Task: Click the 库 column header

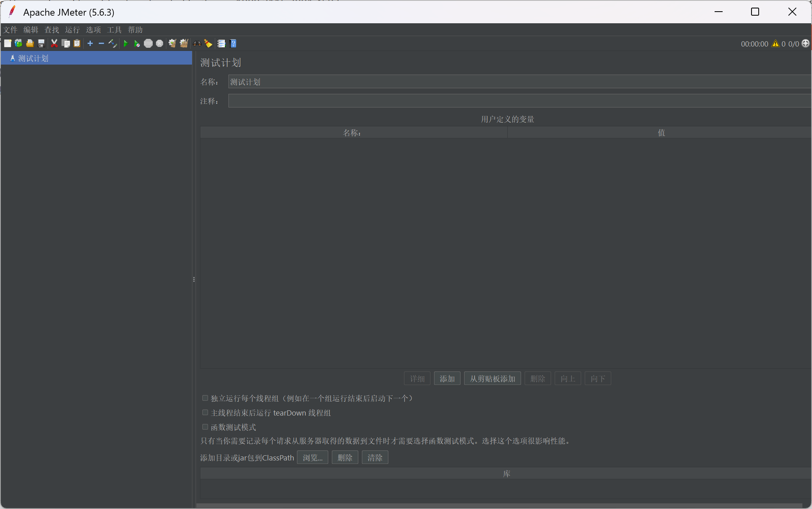Action: [506, 474]
